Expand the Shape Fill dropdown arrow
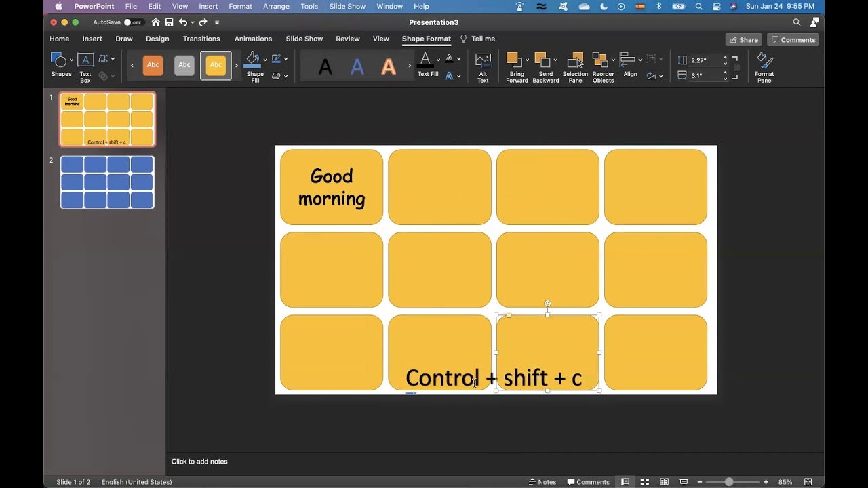 coord(265,59)
